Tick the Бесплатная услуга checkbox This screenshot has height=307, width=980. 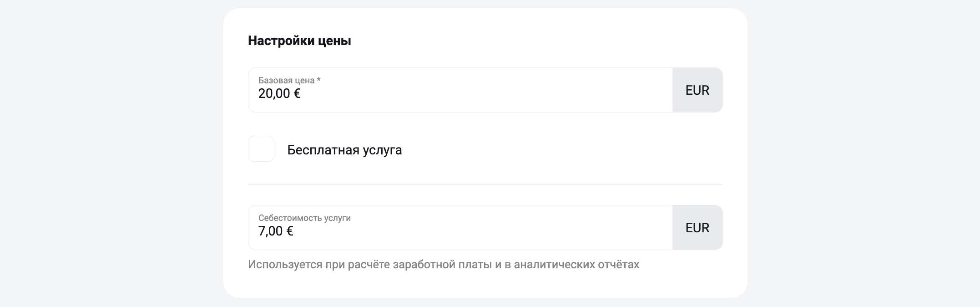point(261,149)
